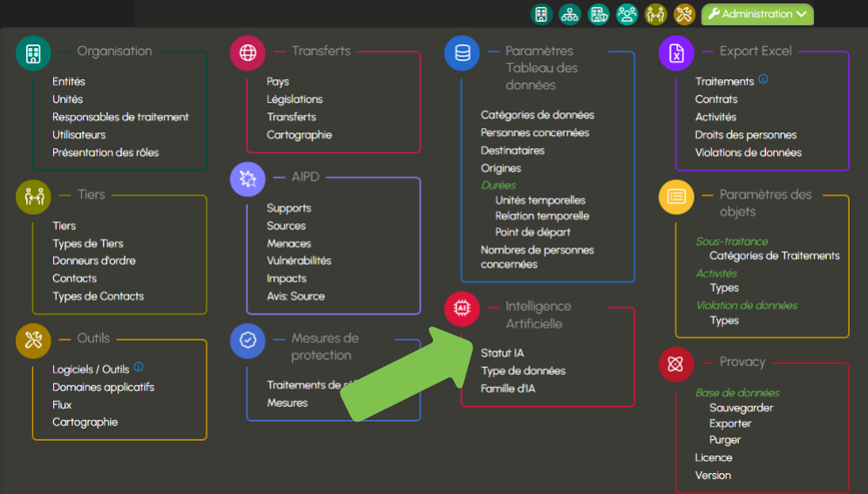Click the info icon next to Logiciels / Outils

pos(139,368)
